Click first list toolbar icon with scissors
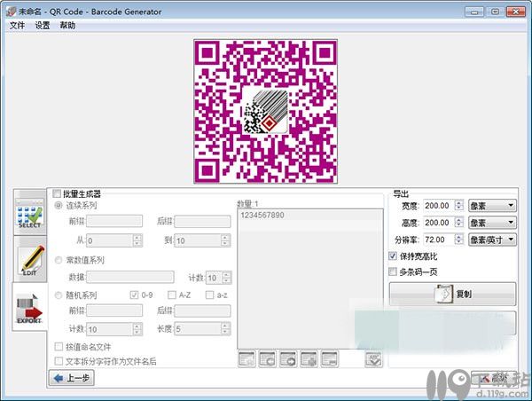The width and height of the screenshot is (532, 401). pos(246,359)
